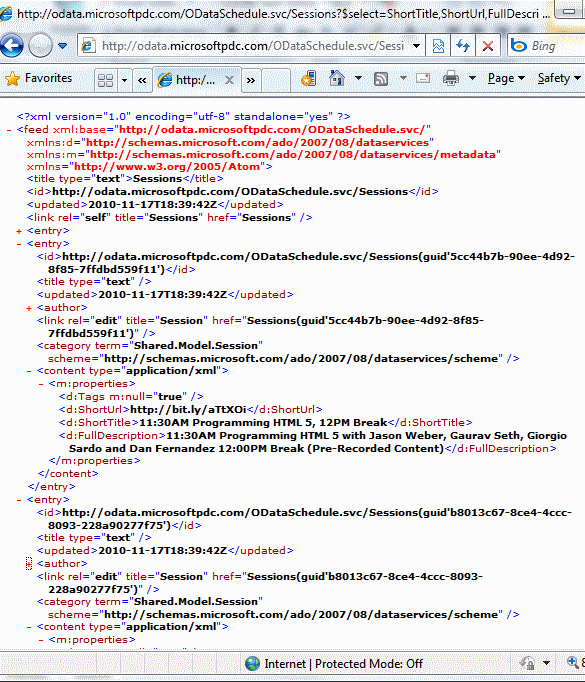
Task: Close the http:/... tab
Action: [229, 80]
